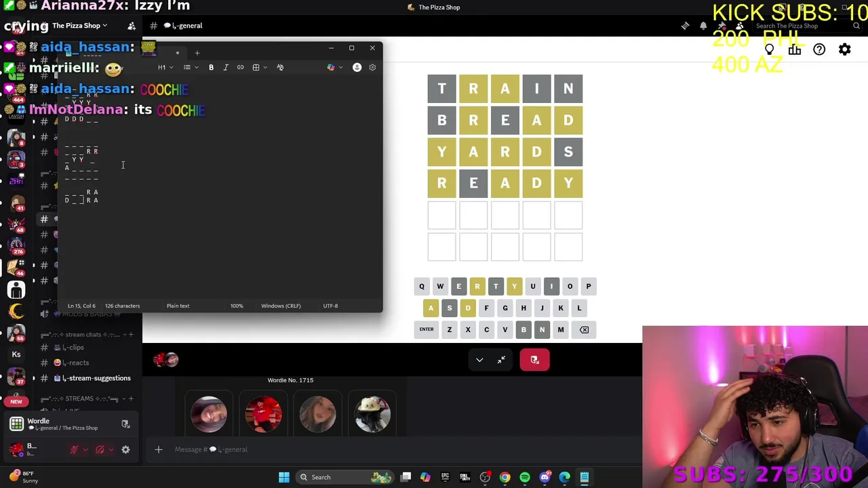Select participant avatar in red shirt

pos(264,414)
